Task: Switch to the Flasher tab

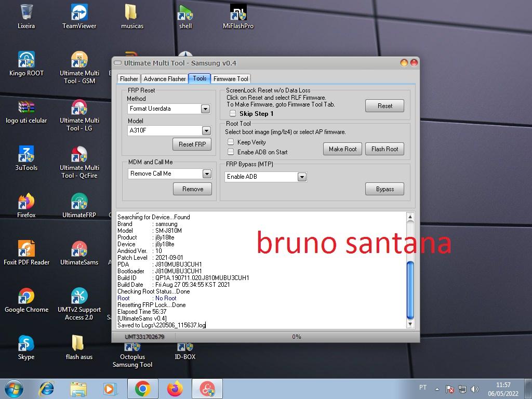Action: (x=129, y=79)
